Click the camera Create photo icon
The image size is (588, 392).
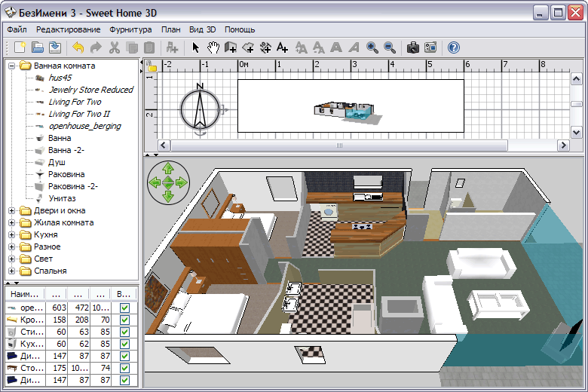point(413,47)
